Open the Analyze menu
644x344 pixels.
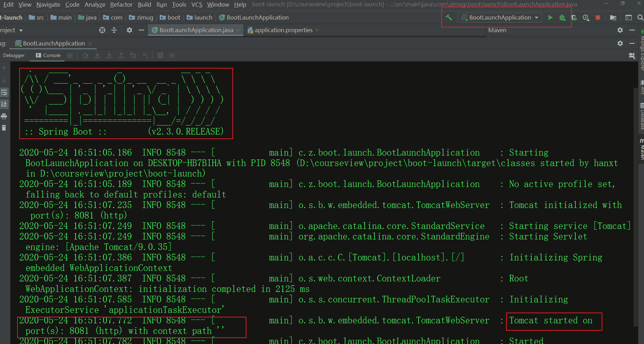click(95, 5)
